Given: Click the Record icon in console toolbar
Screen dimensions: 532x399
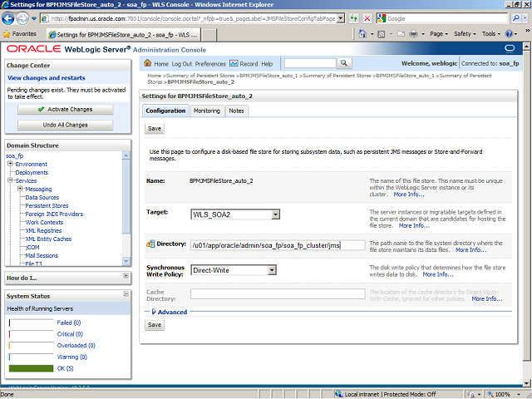Looking at the screenshot, I should click(234, 63).
